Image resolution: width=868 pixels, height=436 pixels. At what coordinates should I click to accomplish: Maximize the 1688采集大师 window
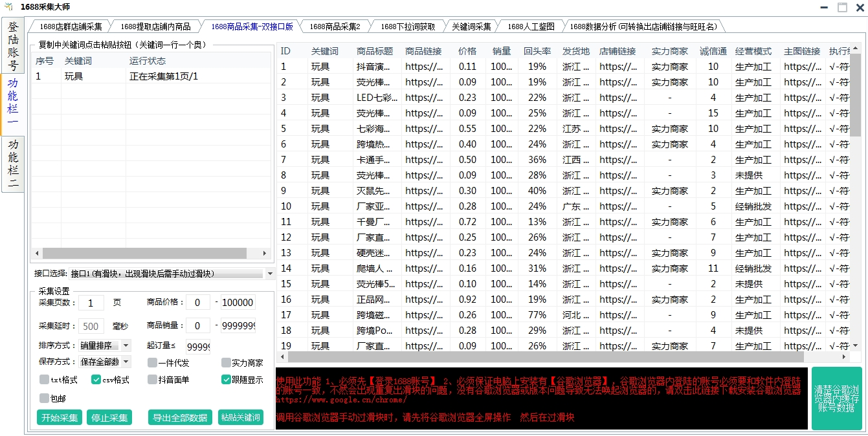point(842,7)
